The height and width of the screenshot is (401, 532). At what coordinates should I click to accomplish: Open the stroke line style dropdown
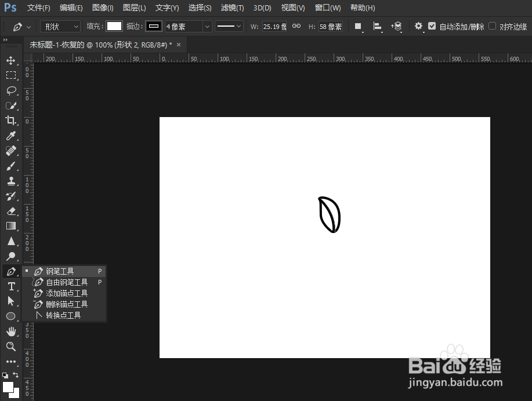[x=229, y=27]
